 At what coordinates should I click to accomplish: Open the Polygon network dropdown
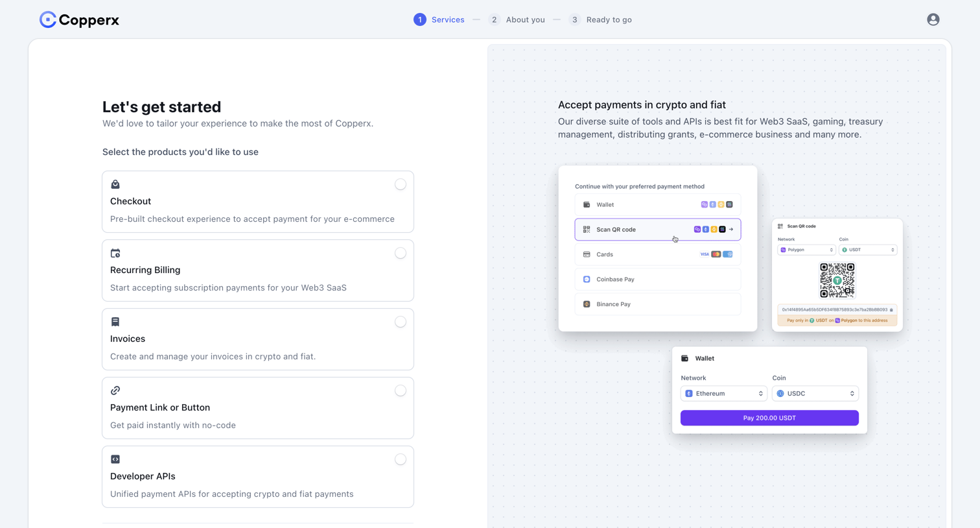(806, 250)
